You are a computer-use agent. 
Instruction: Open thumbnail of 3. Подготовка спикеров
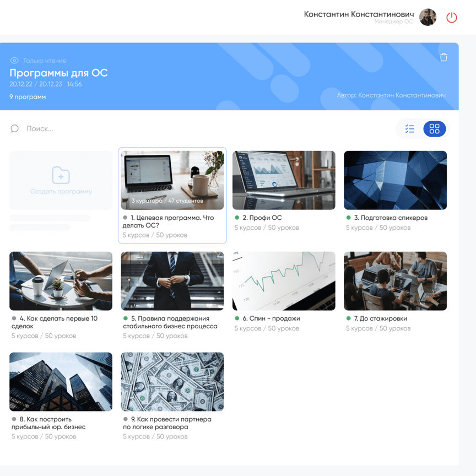click(395, 180)
